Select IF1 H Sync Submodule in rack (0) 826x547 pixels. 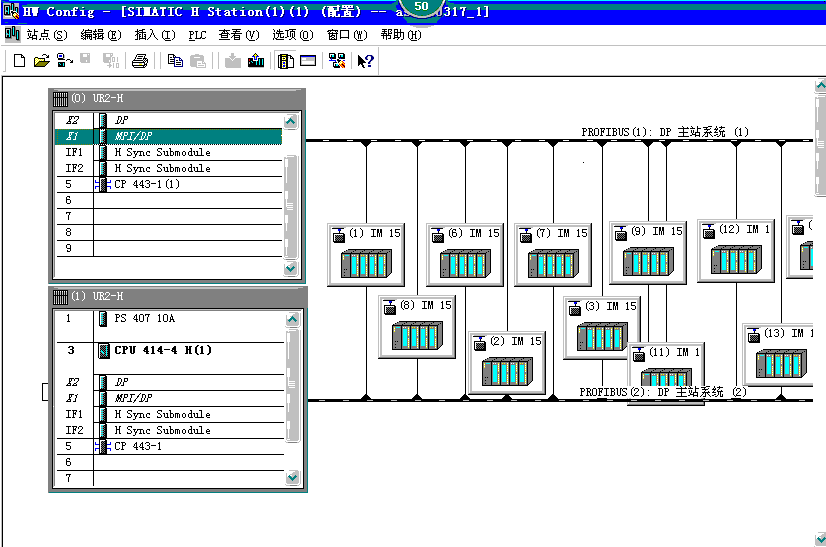169,152
